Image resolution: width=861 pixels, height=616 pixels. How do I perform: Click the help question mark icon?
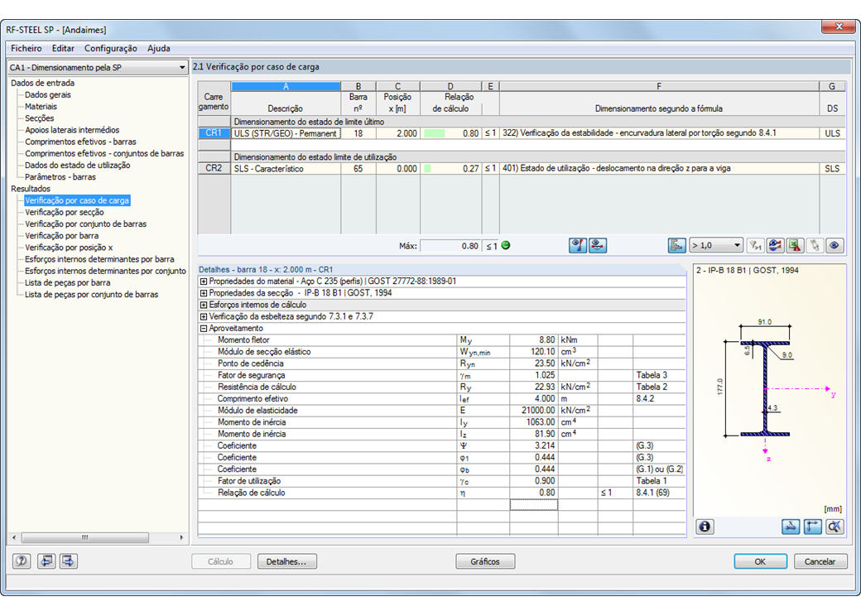tap(22, 561)
